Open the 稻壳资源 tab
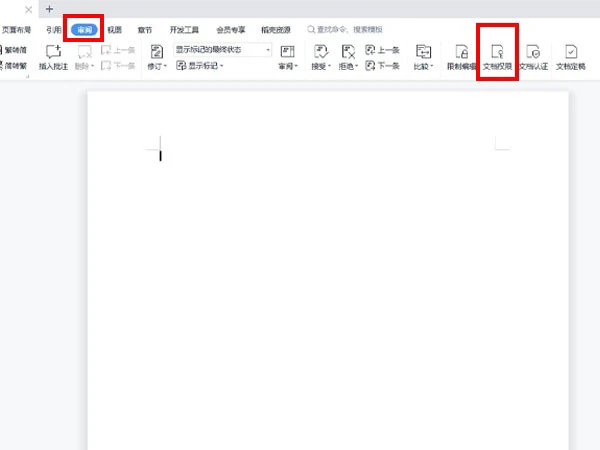This screenshot has width=600, height=450. (276, 30)
